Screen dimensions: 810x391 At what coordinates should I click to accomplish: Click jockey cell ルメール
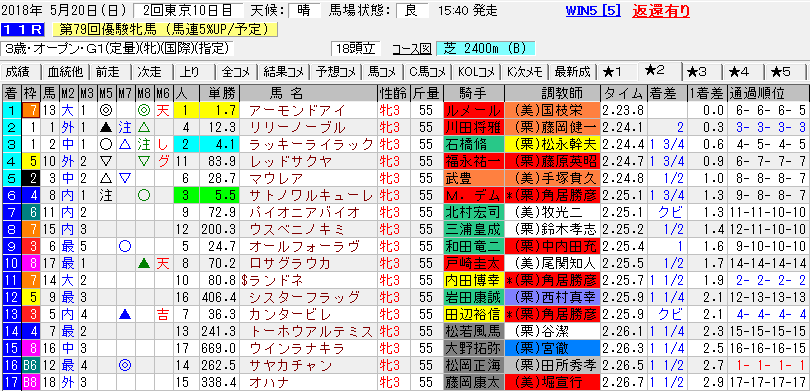(x=473, y=110)
